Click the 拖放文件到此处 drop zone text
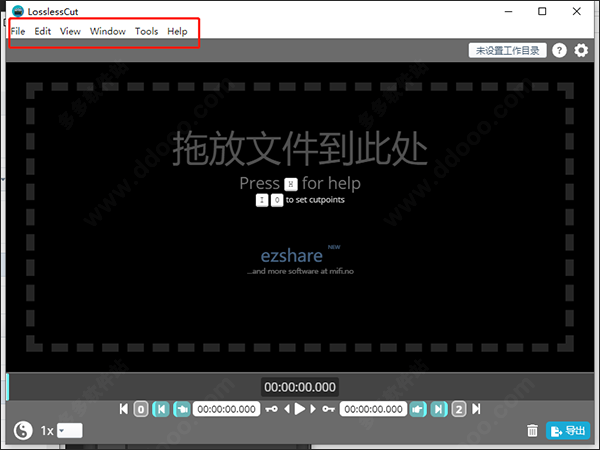Viewport: 600px width, 450px height. 300,148
